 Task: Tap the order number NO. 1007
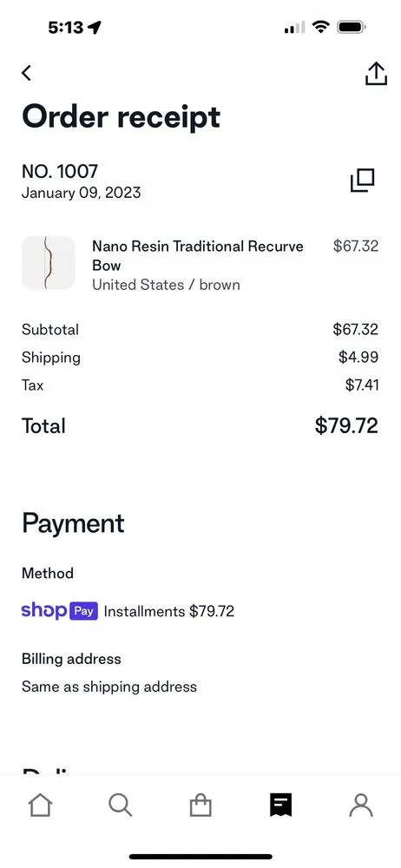pyautogui.click(x=60, y=172)
